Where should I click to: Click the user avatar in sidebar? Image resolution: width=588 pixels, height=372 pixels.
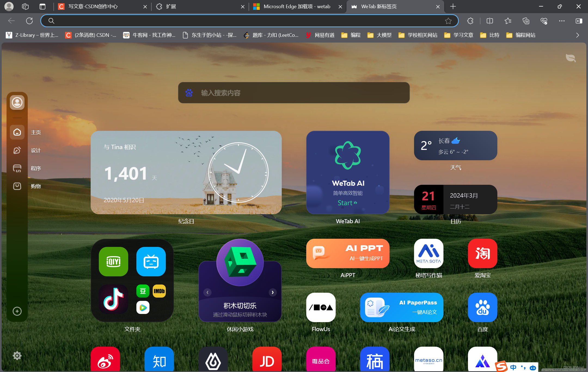(x=17, y=103)
